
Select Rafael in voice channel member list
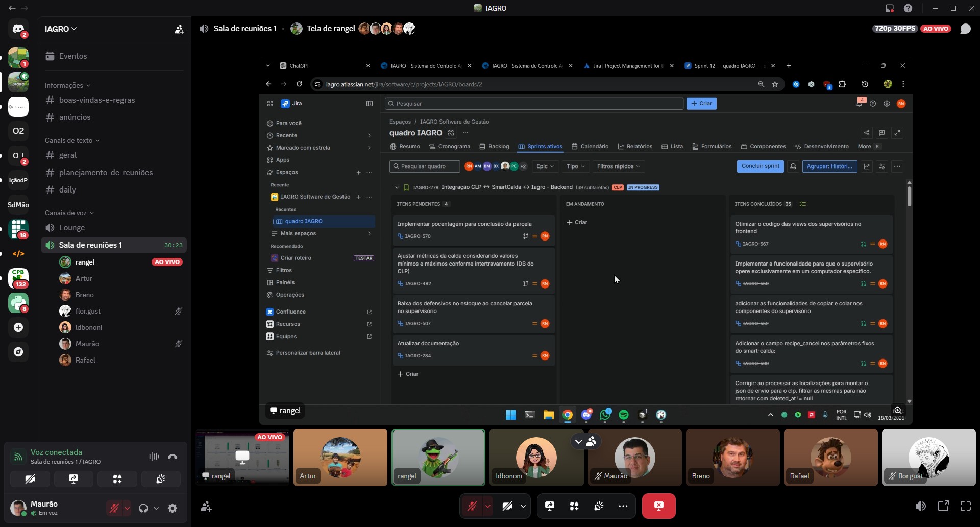121,360
